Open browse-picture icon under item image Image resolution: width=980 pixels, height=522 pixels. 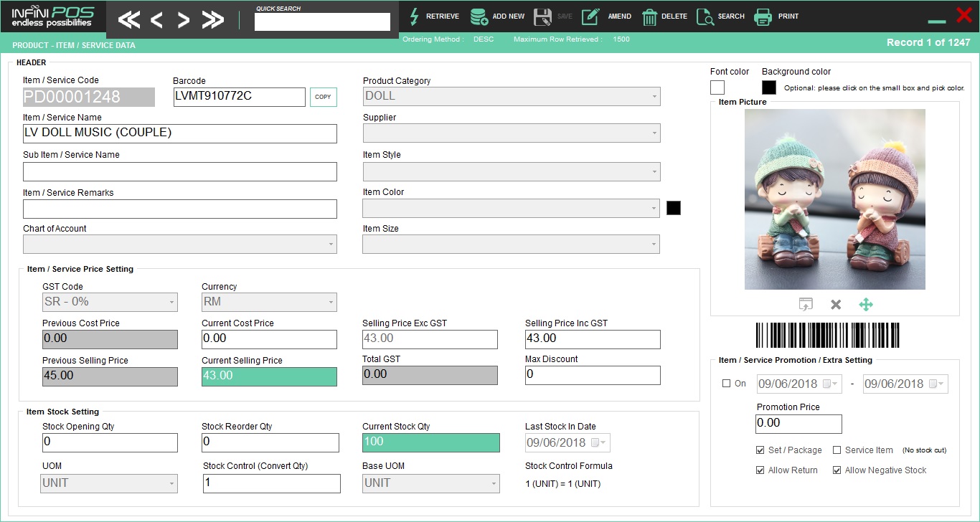coord(806,304)
